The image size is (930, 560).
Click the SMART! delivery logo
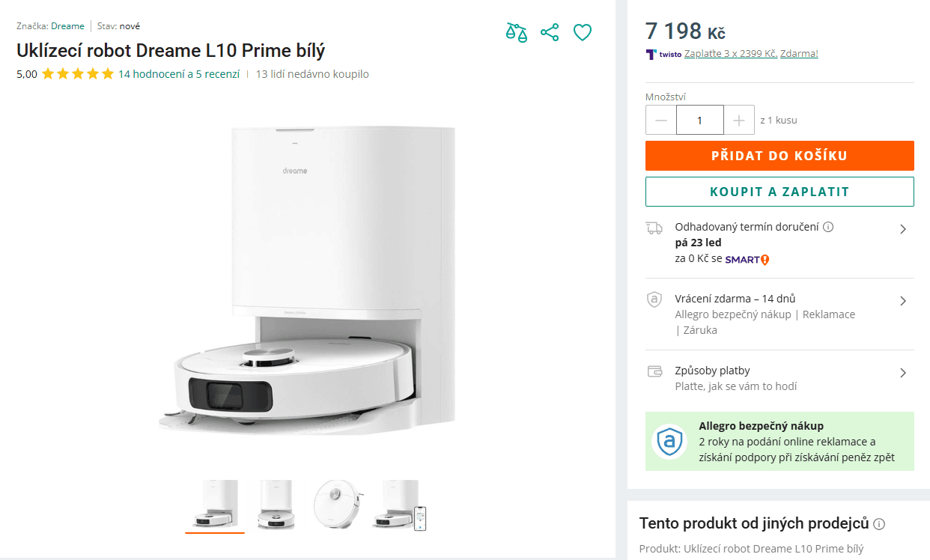click(746, 259)
